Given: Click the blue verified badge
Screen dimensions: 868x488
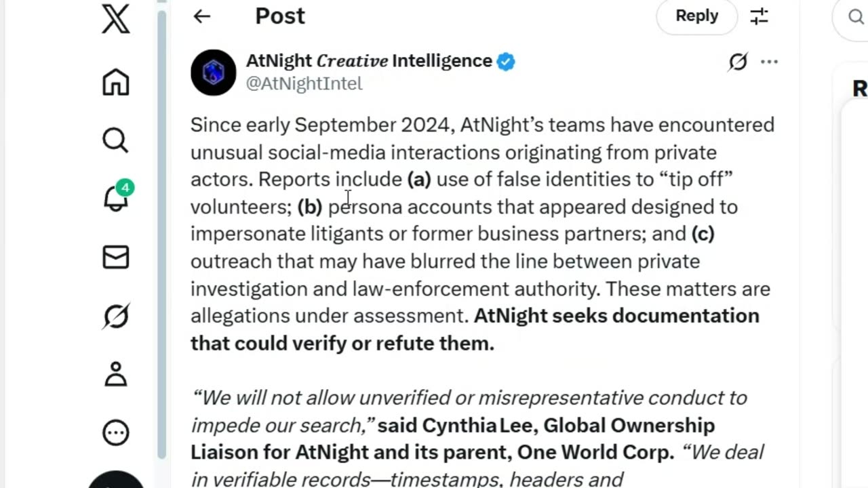Looking at the screenshot, I should pos(506,62).
